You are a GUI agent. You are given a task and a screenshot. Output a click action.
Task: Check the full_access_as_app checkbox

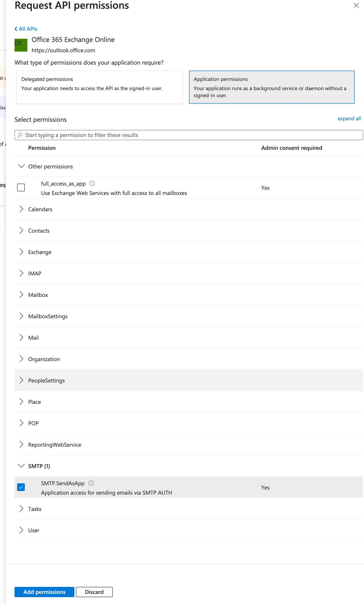(21, 187)
